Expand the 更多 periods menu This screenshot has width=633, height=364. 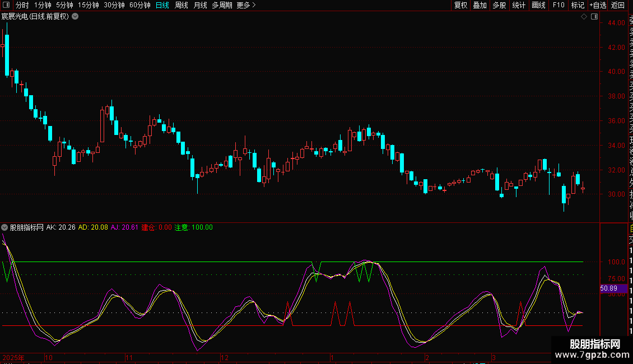tap(246, 5)
